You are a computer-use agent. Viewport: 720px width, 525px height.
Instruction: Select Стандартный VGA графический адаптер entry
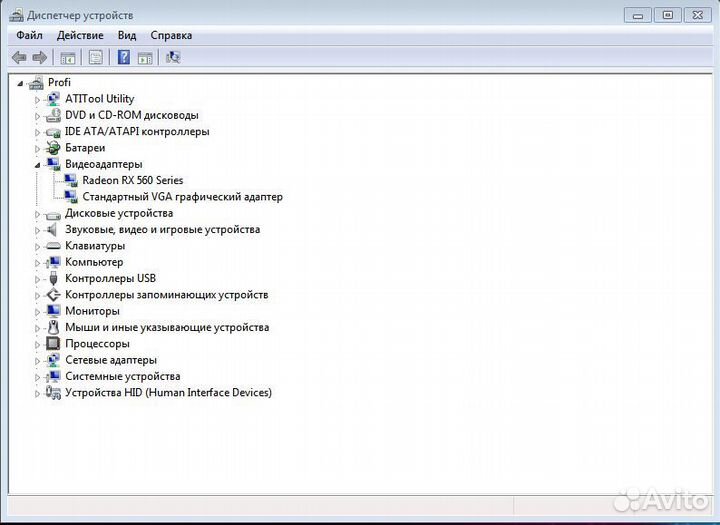pyautogui.click(x=182, y=197)
